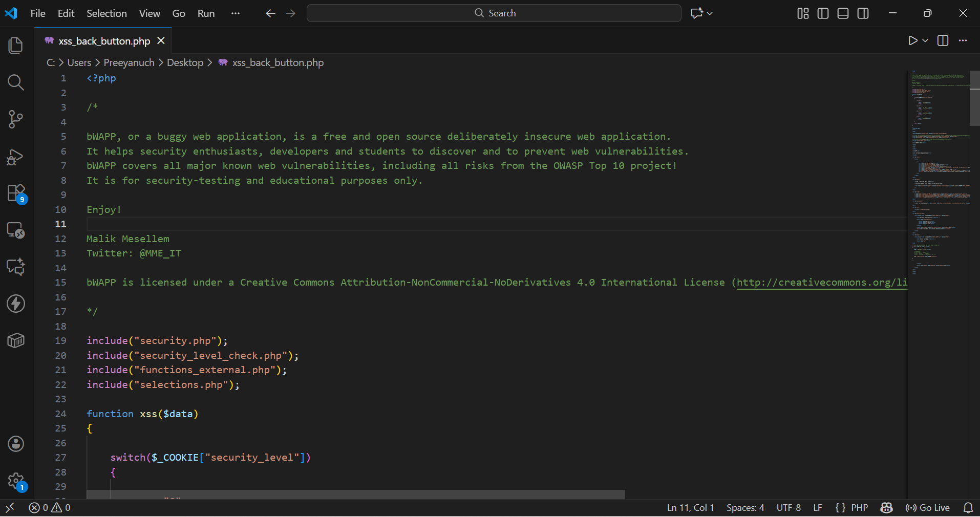Open the Manage gear icon
This screenshot has height=517, width=980.
point(16,481)
